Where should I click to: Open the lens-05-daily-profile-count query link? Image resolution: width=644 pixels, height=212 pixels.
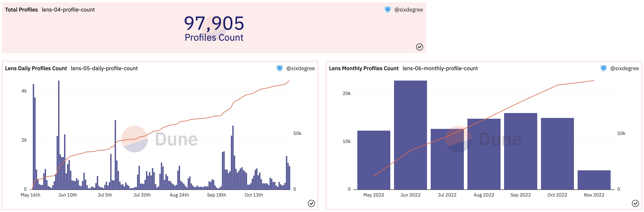(x=104, y=68)
